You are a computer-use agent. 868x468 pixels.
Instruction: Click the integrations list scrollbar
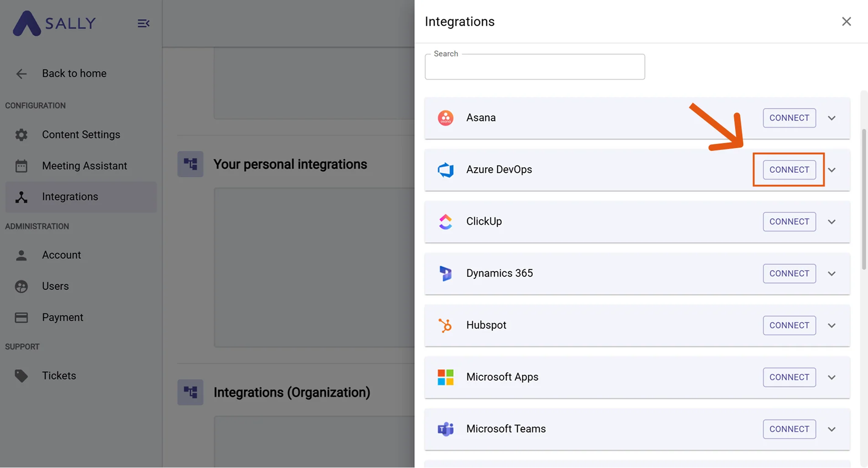click(863, 199)
